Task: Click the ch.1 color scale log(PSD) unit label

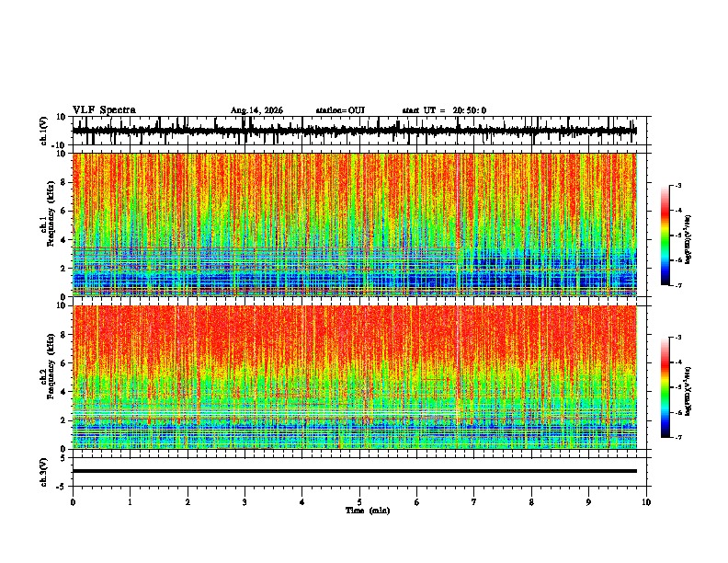Action: pos(688,239)
